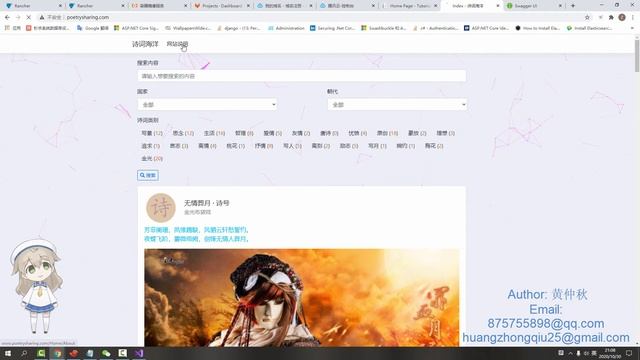Expand the 国家 country dropdown
Viewport: 640px width, 360px height.
pyautogui.click(x=207, y=105)
